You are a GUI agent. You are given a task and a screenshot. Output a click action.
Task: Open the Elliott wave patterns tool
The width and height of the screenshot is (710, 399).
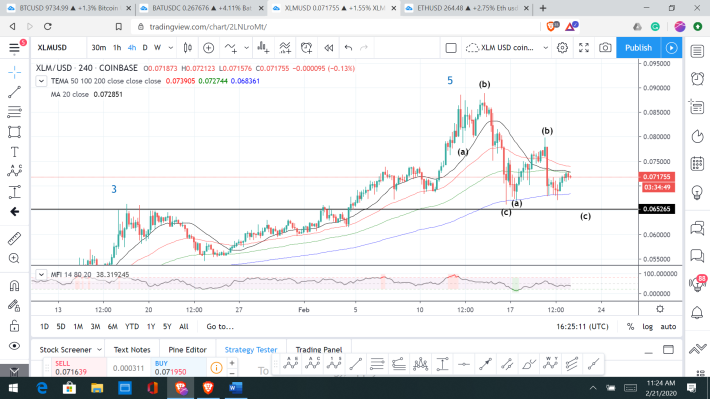click(x=14, y=171)
